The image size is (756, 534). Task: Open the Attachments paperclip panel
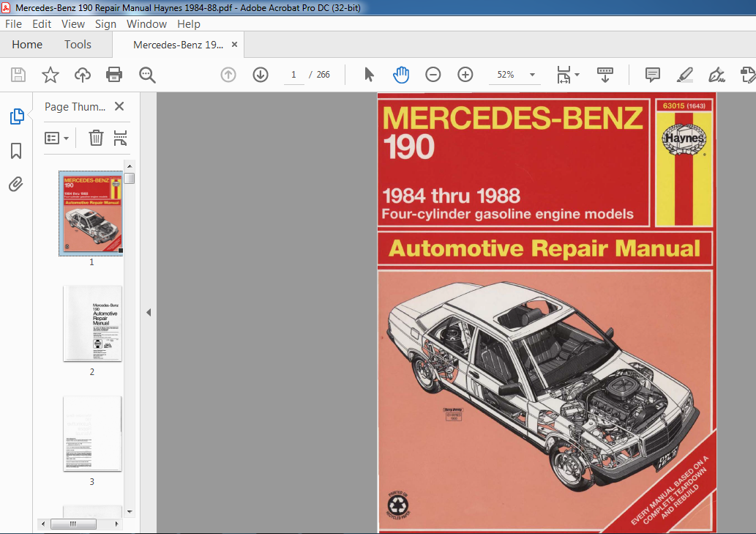[x=16, y=185]
